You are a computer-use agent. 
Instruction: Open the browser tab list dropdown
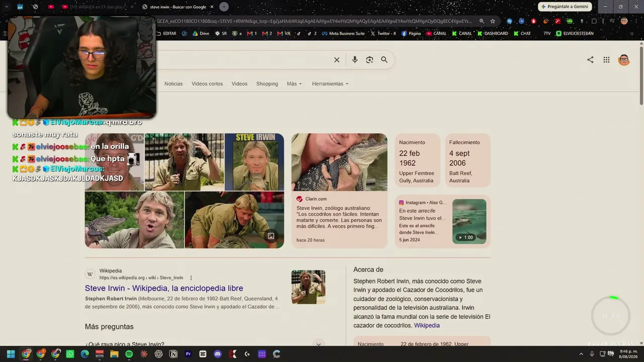click(7, 7)
